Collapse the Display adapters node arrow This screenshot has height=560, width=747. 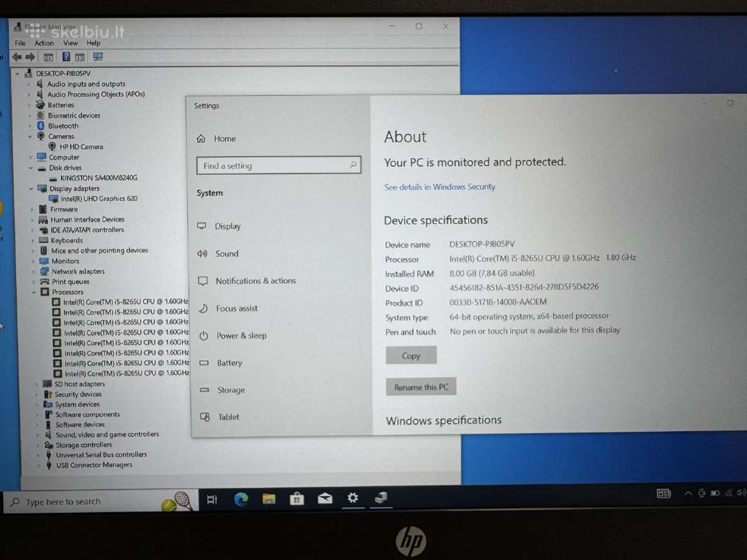point(31,189)
